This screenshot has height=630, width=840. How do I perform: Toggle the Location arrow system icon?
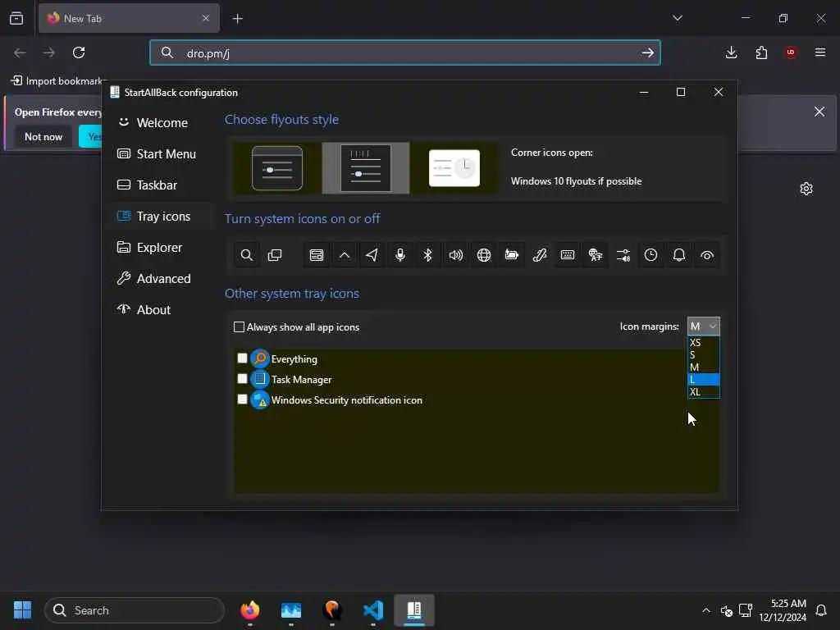(372, 255)
